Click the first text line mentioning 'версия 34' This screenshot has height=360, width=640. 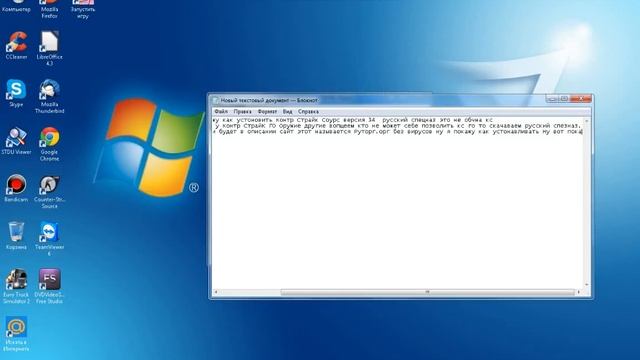tap(353, 120)
